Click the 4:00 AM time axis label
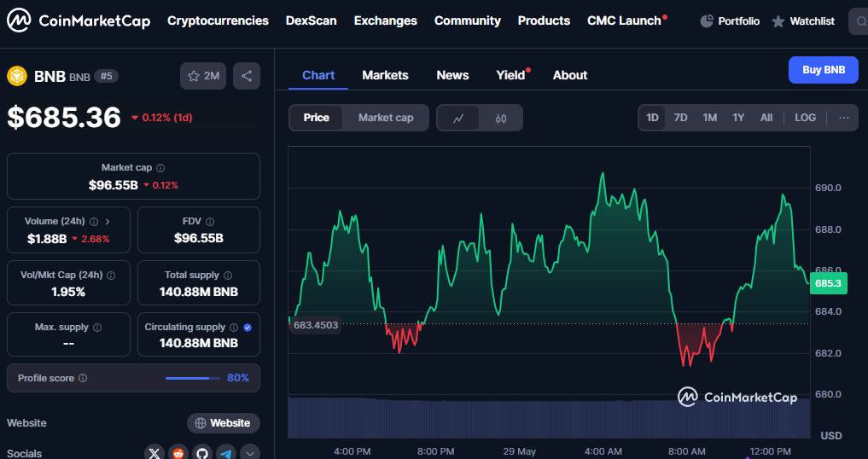The height and width of the screenshot is (459, 868). 603,452
